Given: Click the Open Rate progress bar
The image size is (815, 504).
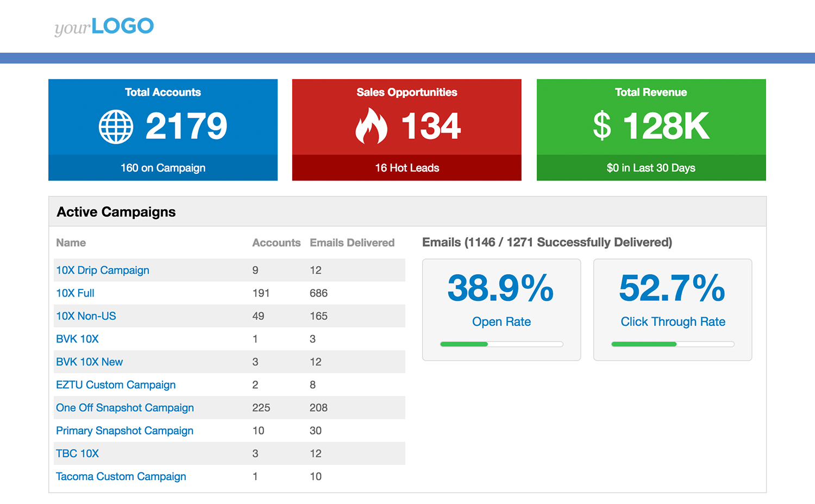Looking at the screenshot, I should [501, 344].
